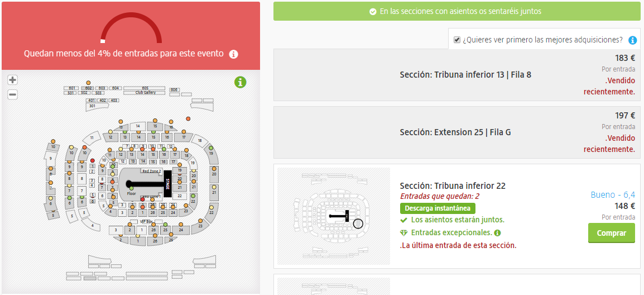644x295 pixels.
Task: Zoom in the seating map
Action: [13, 80]
